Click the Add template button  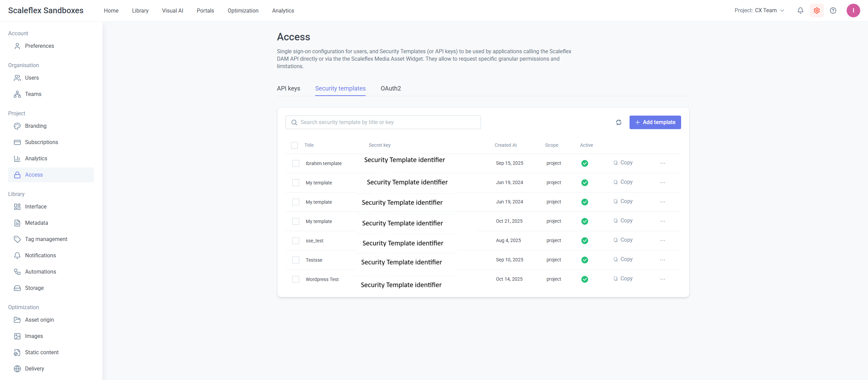point(655,122)
